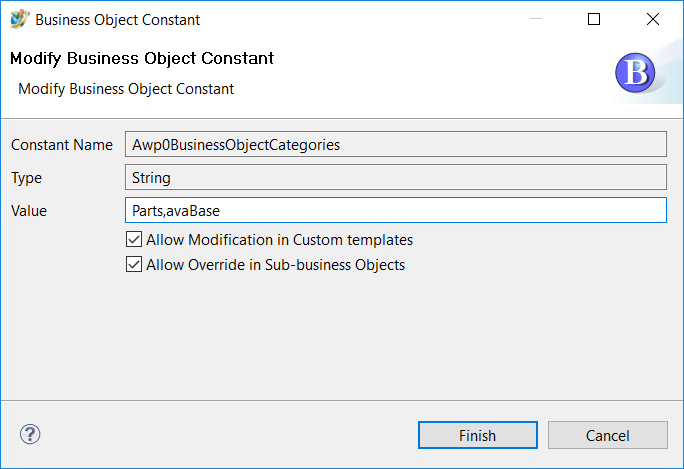
Task: Click the Constant Name label
Action: 62,145
